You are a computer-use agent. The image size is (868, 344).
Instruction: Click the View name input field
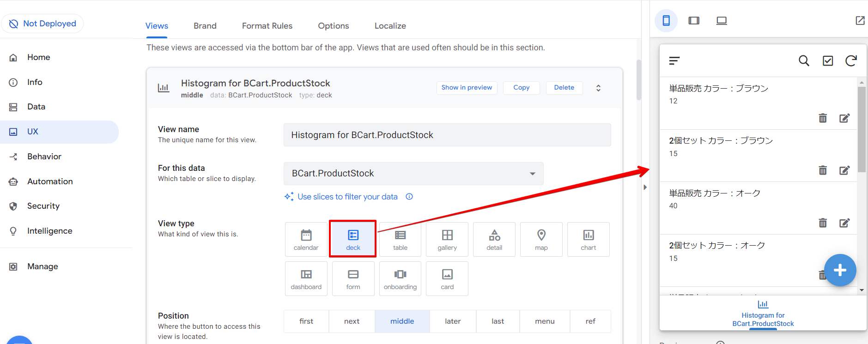click(447, 135)
